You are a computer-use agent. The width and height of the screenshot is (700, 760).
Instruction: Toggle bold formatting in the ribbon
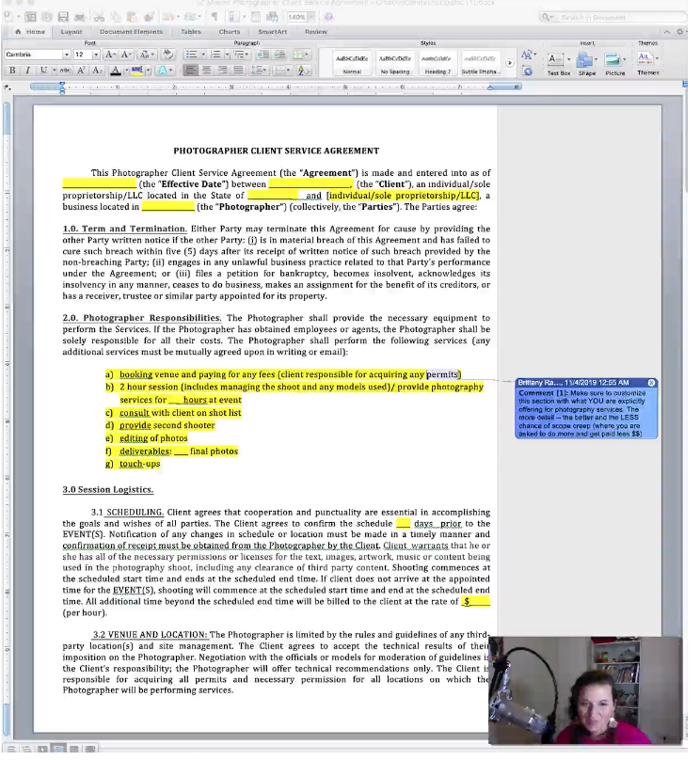click(x=13, y=71)
